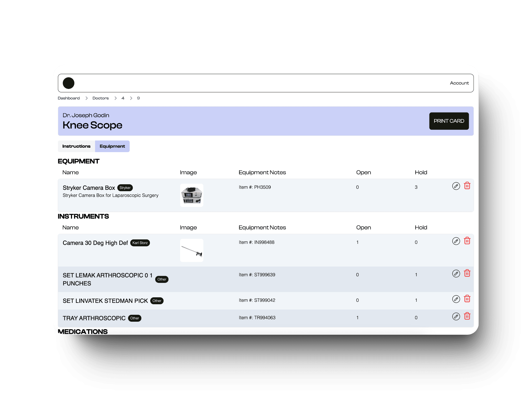Open breadcrumb item 4
The width and height of the screenshot is (532, 399).
click(x=123, y=98)
